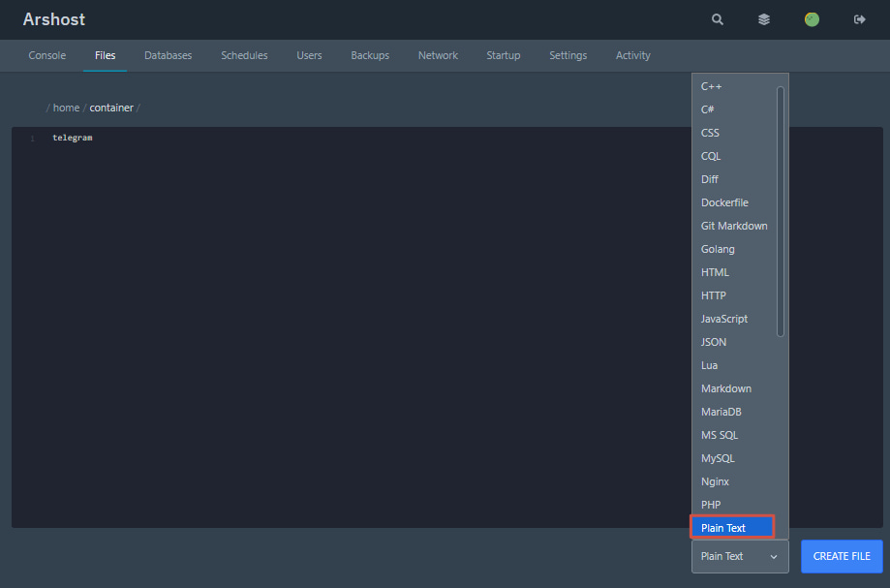The width and height of the screenshot is (890, 588).
Task: Select Golang from the language list
Action: click(x=733, y=249)
